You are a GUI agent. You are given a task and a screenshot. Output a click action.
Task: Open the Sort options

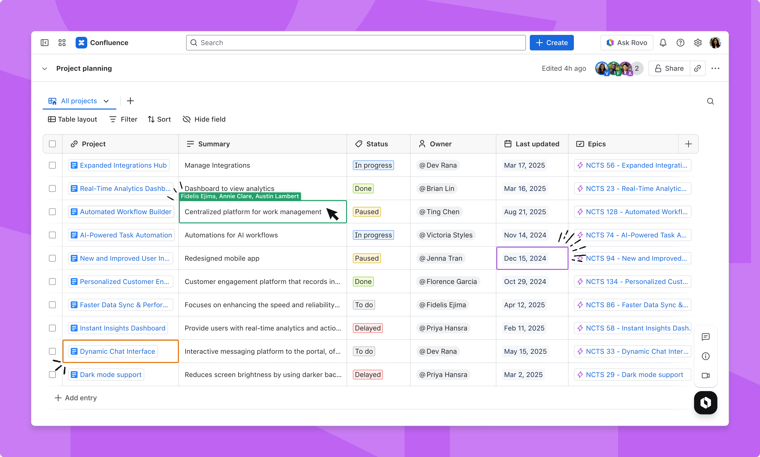pos(159,119)
